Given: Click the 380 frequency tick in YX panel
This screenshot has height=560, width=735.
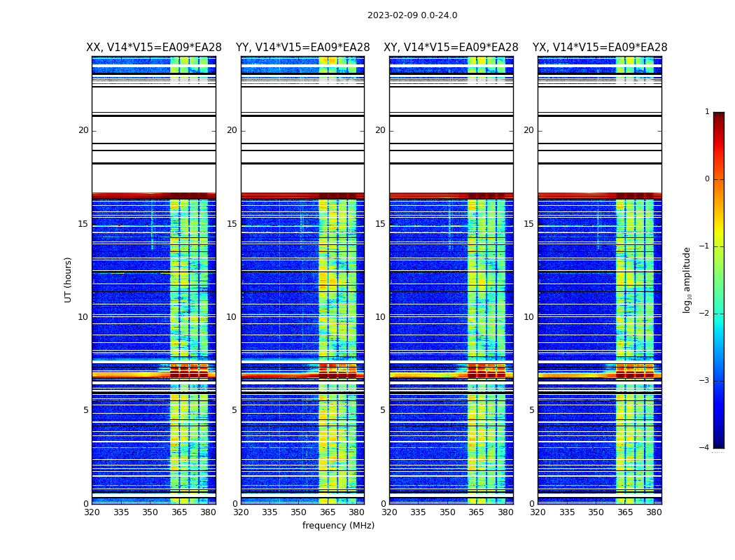Looking at the screenshot, I should click(654, 512).
